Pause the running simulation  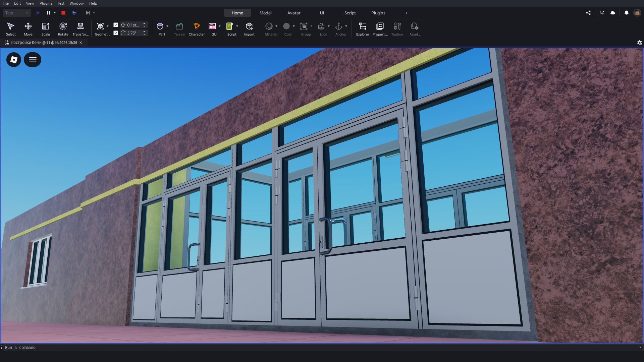coord(49,13)
